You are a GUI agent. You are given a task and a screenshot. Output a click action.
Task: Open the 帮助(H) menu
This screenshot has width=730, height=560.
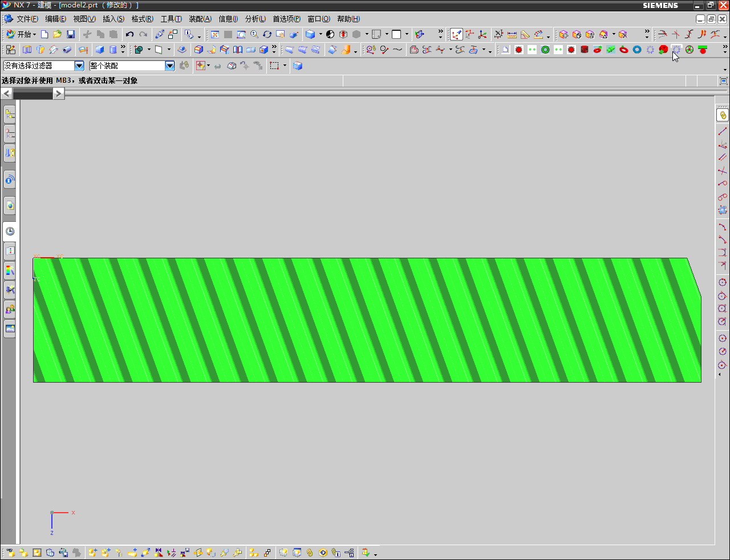point(348,19)
